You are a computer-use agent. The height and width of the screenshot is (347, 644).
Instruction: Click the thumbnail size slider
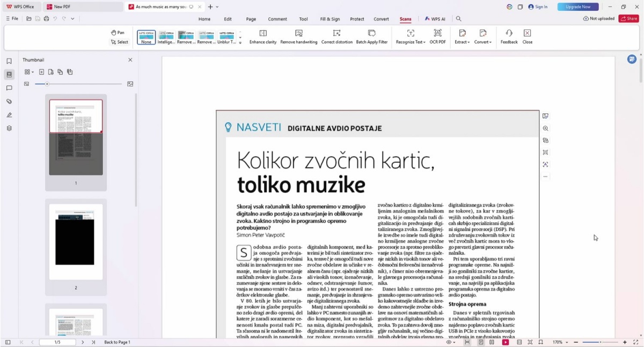78,84
